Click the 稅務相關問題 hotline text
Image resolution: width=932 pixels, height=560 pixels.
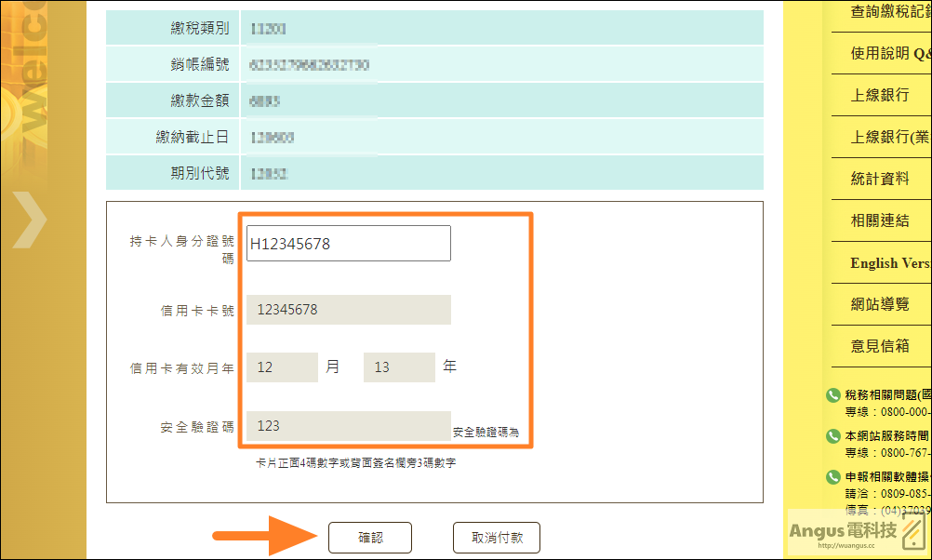pyautogui.click(x=888, y=394)
